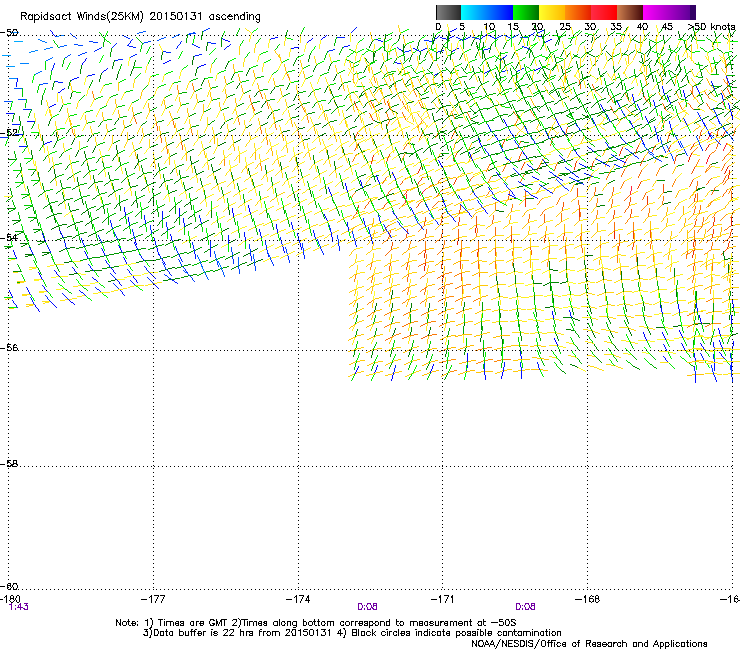740x650 pixels.
Task: Click the 'Data buffer is 22 hrs' note line
Action: [352, 633]
